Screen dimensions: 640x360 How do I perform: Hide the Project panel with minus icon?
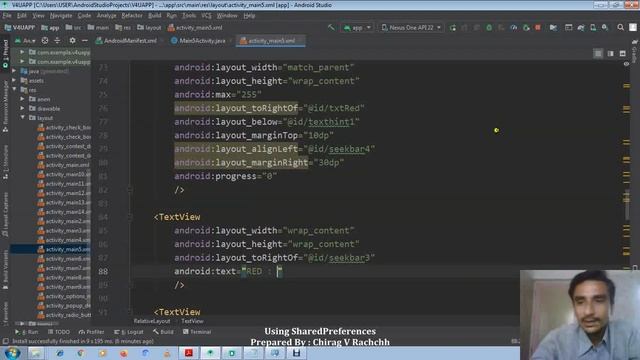(84, 41)
